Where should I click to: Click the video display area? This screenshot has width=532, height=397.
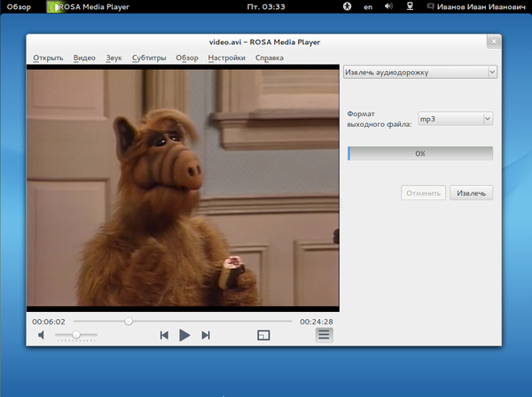coord(183,188)
